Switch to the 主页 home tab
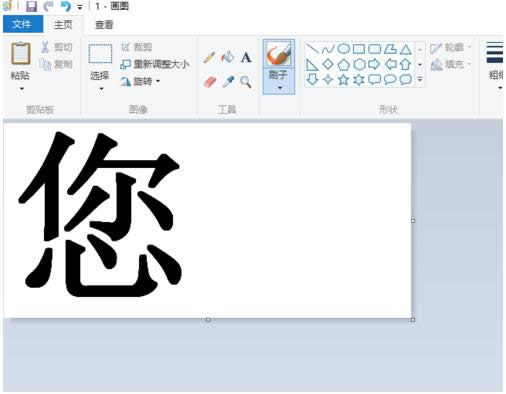The width and height of the screenshot is (506, 394). pos(63,24)
